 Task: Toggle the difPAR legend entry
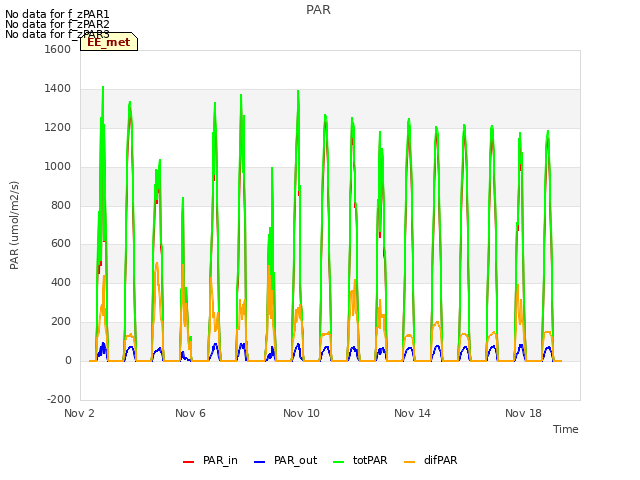click(431, 460)
